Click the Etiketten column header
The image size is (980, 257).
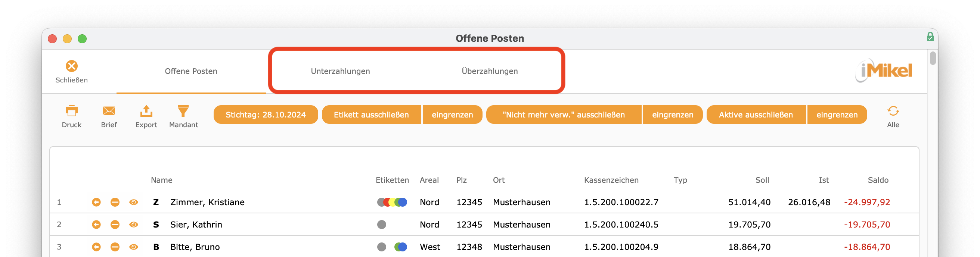[392, 180]
